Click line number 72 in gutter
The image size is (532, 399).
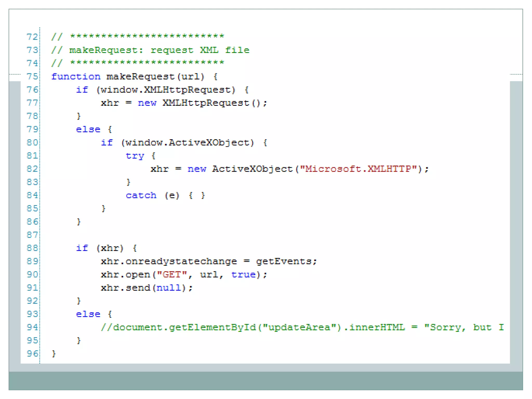click(32, 37)
